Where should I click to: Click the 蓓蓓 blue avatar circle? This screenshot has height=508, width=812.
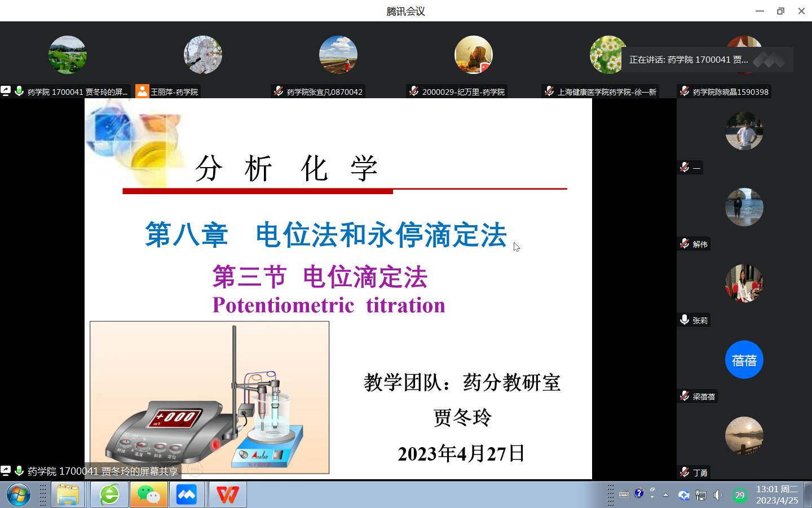(744, 360)
